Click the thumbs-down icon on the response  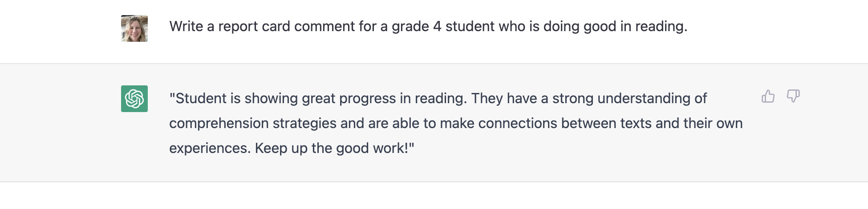tap(793, 96)
